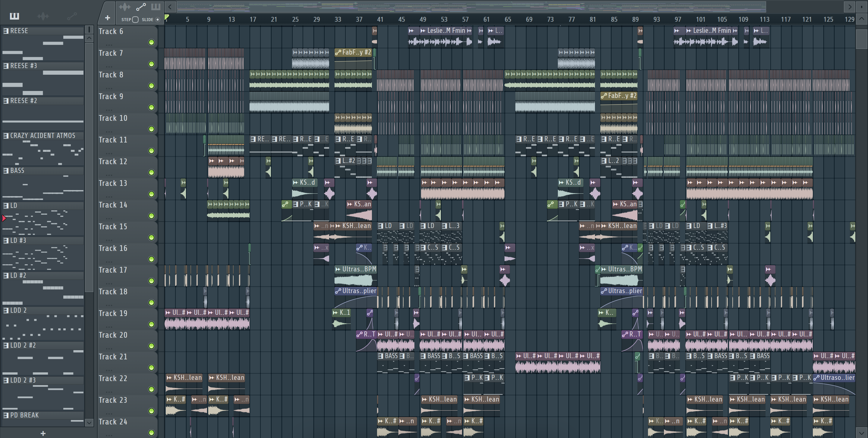The height and width of the screenshot is (438, 868).
Task: Click the Track 7 header name
Action: coord(111,53)
